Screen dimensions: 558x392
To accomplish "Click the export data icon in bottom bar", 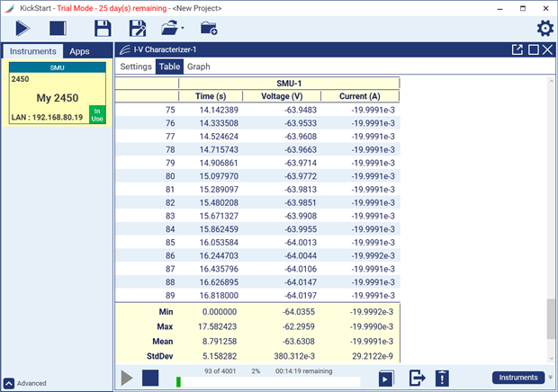I will tap(417, 378).
